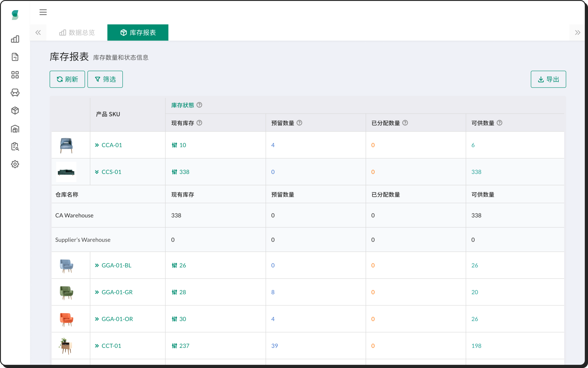Image resolution: width=588 pixels, height=368 pixels.
Task: Click the CA Warehouse row label
Action: (74, 215)
